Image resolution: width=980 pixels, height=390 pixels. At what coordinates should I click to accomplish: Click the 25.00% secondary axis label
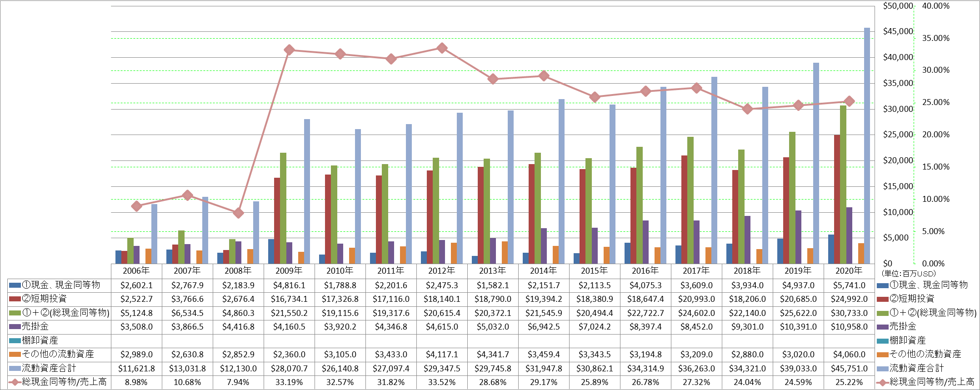click(x=936, y=103)
